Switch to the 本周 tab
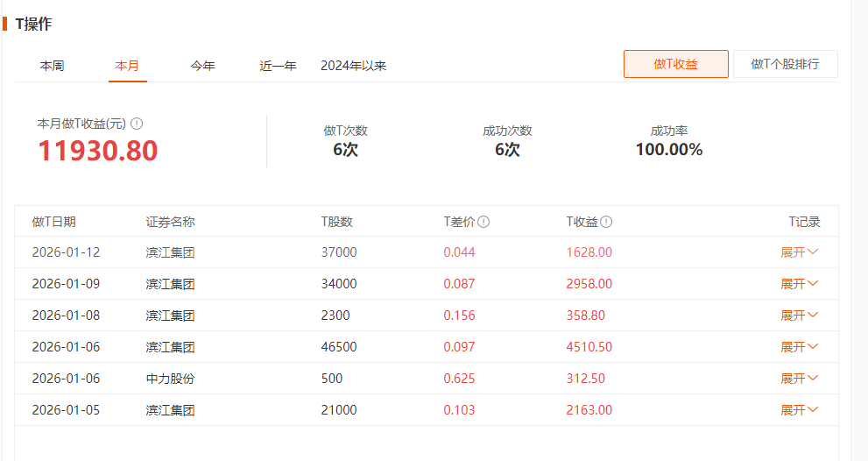This screenshot has width=868, height=461. (52, 66)
